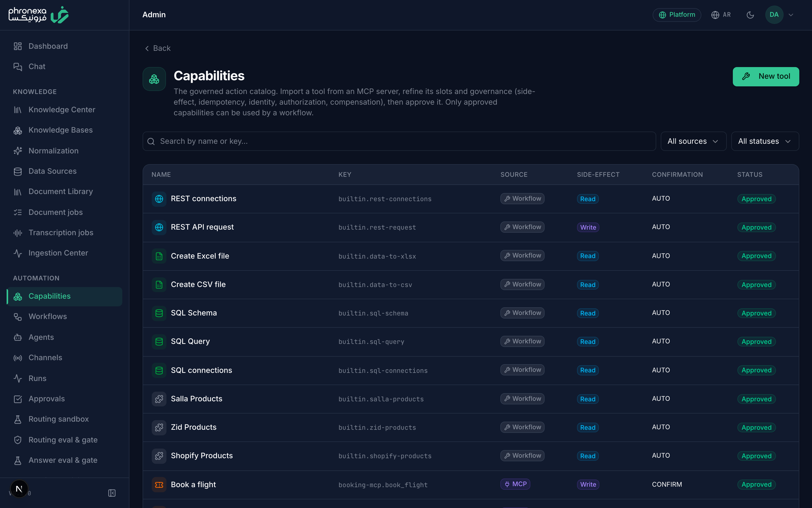The height and width of the screenshot is (508, 812).
Task: Open Approvals page
Action: pyautogui.click(x=64, y=399)
